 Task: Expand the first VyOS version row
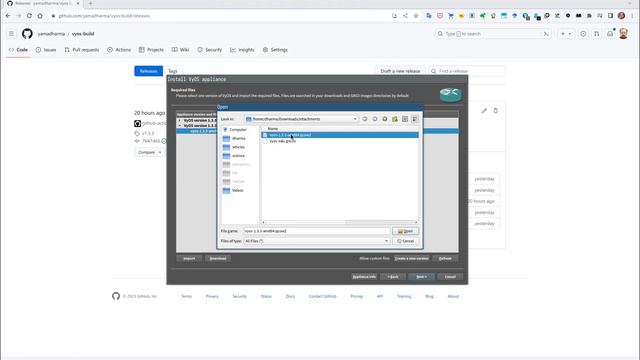coord(179,120)
